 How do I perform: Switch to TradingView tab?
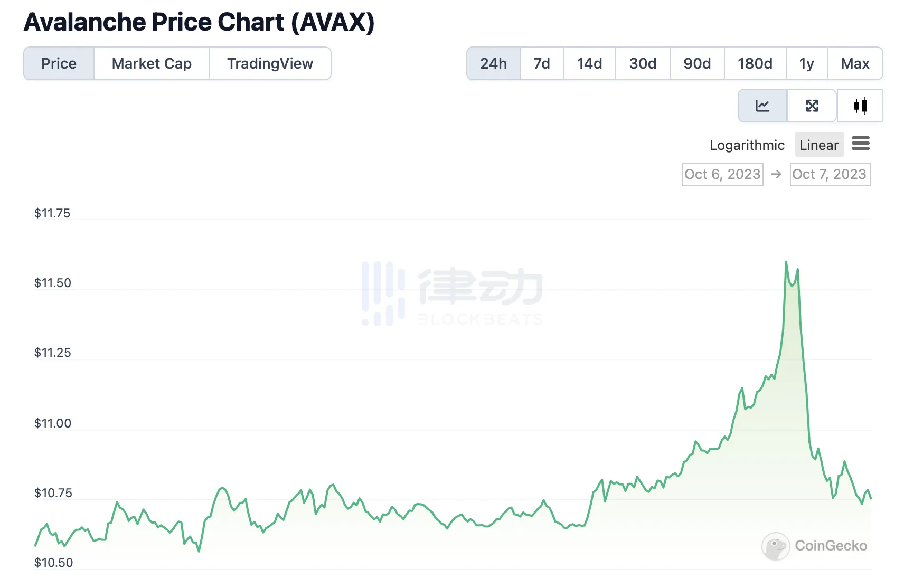coord(270,63)
